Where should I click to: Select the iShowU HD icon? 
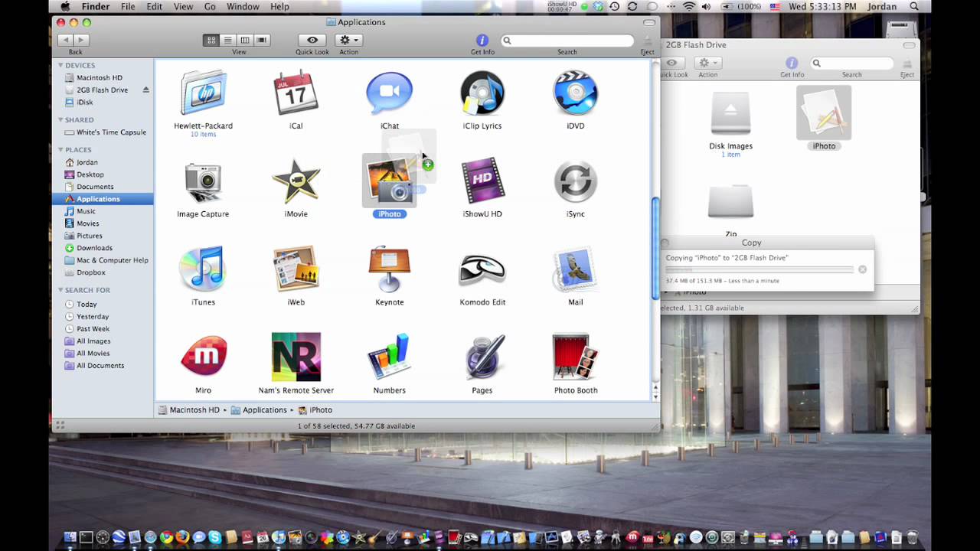(x=482, y=181)
